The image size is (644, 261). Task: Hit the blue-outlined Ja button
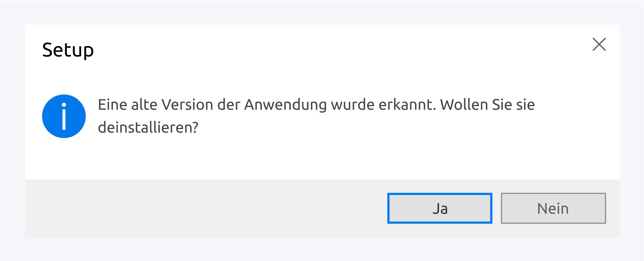pos(440,208)
